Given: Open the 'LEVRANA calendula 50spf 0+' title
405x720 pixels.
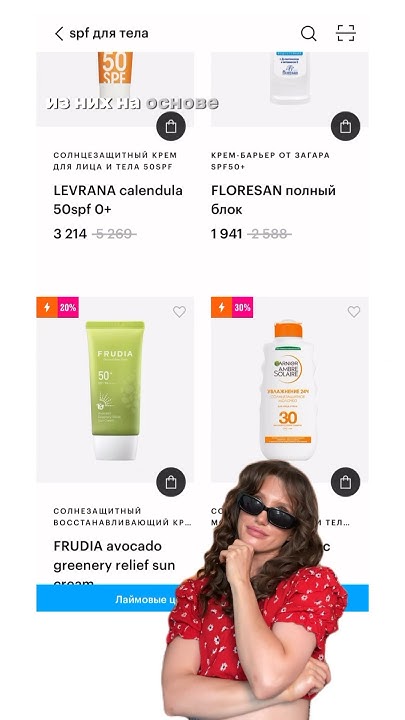Looking at the screenshot, I should [118, 200].
